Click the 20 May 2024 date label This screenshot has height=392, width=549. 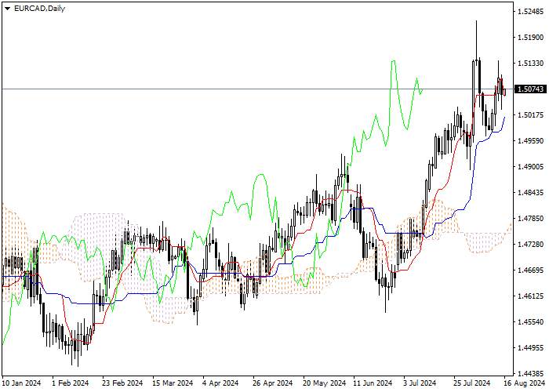[323, 383]
